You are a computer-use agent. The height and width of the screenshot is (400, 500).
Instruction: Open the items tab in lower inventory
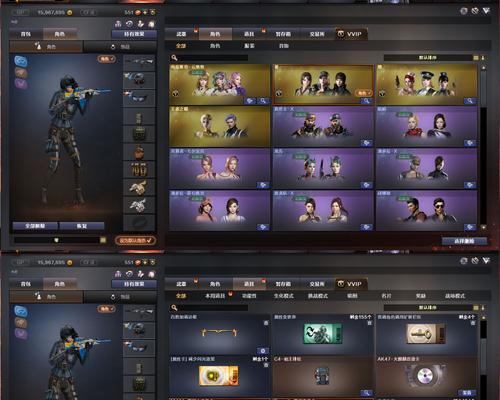click(x=249, y=284)
